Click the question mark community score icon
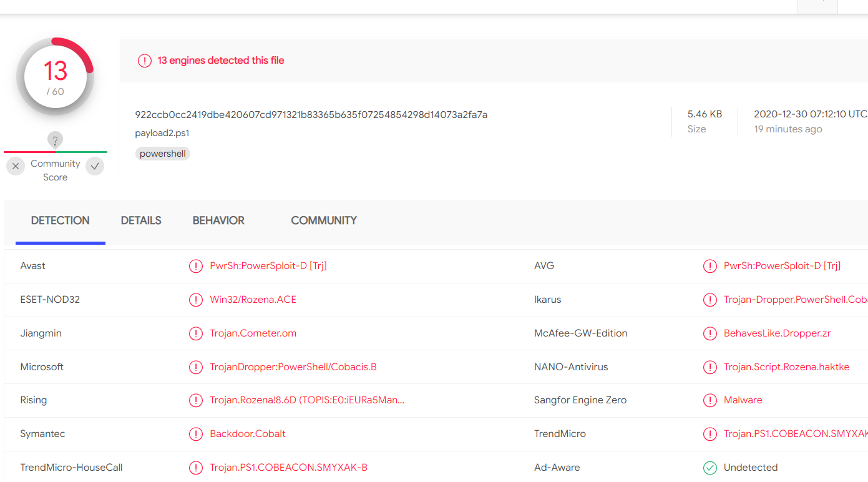 tap(56, 140)
